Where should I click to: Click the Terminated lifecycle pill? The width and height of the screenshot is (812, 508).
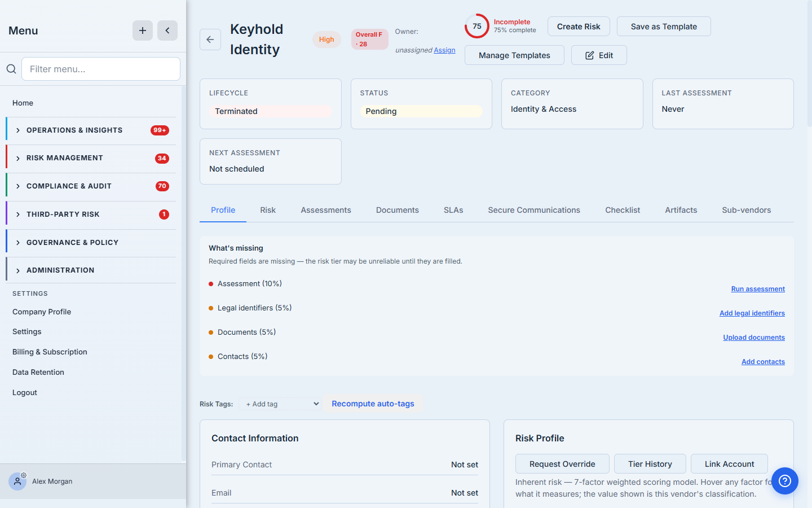coord(270,111)
